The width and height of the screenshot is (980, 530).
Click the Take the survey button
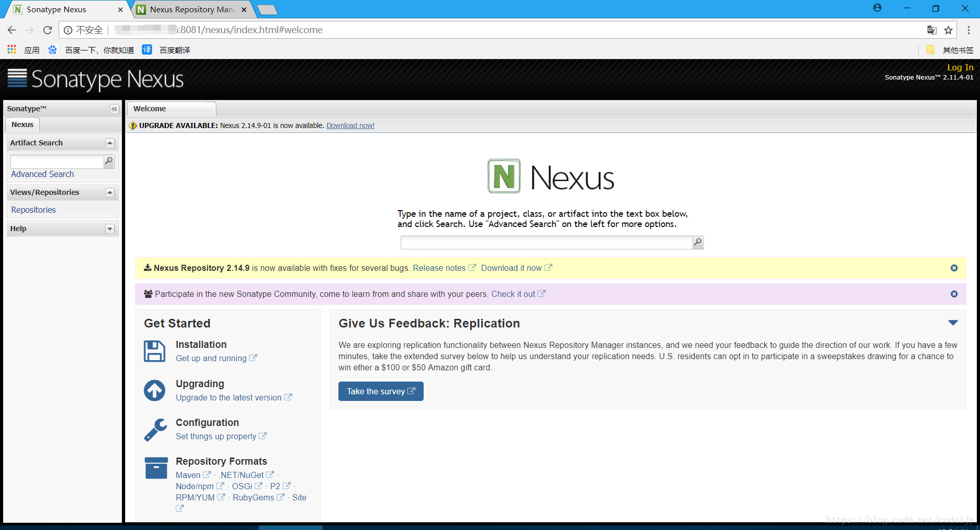[381, 391]
